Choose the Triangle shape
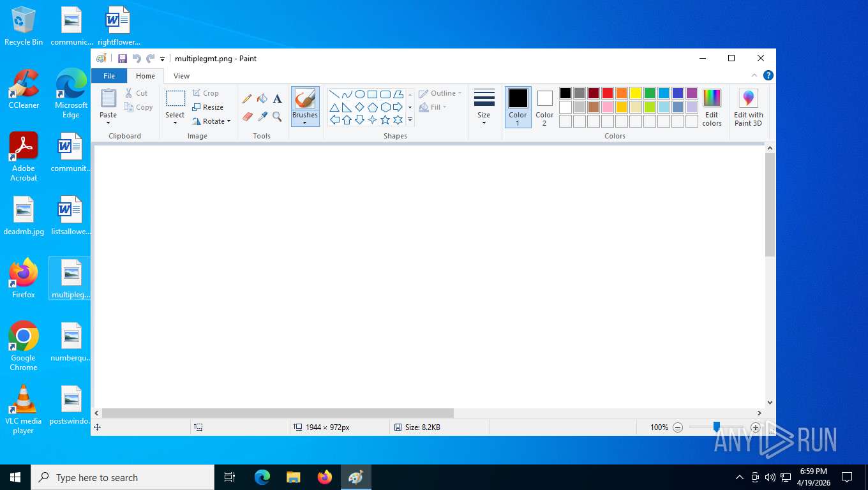The width and height of the screenshot is (868, 490). point(334,107)
